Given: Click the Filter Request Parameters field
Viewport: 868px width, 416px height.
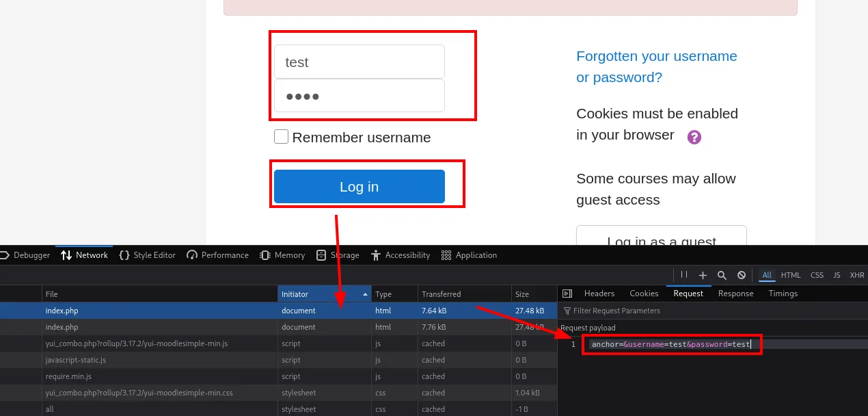Looking at the screenshot, I should (x=712, y=311).
